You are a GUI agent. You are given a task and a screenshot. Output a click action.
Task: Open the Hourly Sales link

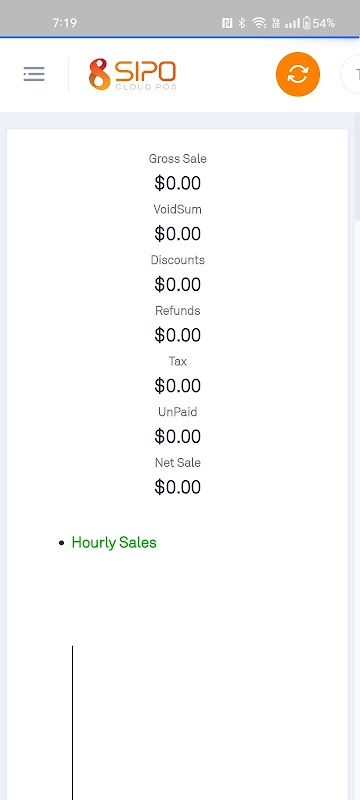(114, 542)
